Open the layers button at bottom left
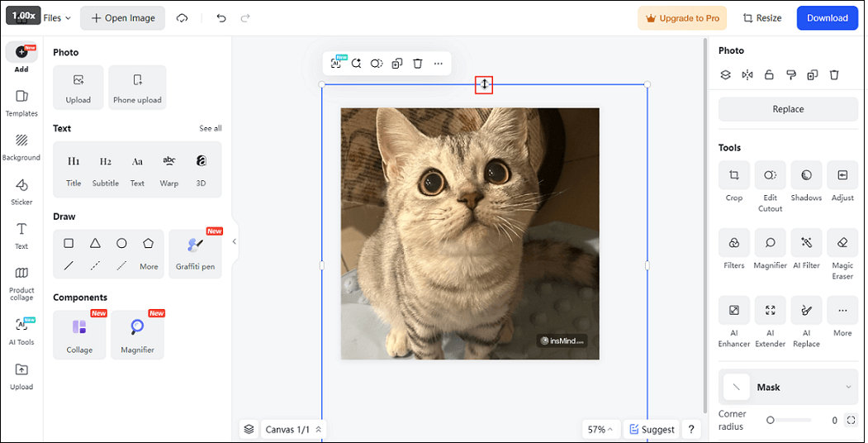The image size is (868, 443). (249, 429)
